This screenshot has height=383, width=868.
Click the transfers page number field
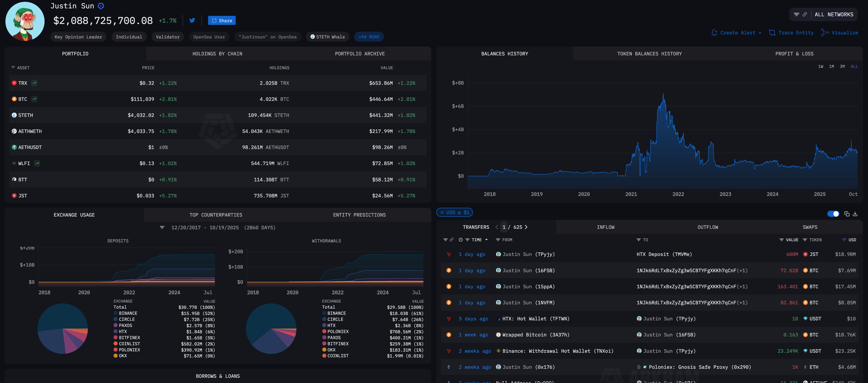coord(504,227)
